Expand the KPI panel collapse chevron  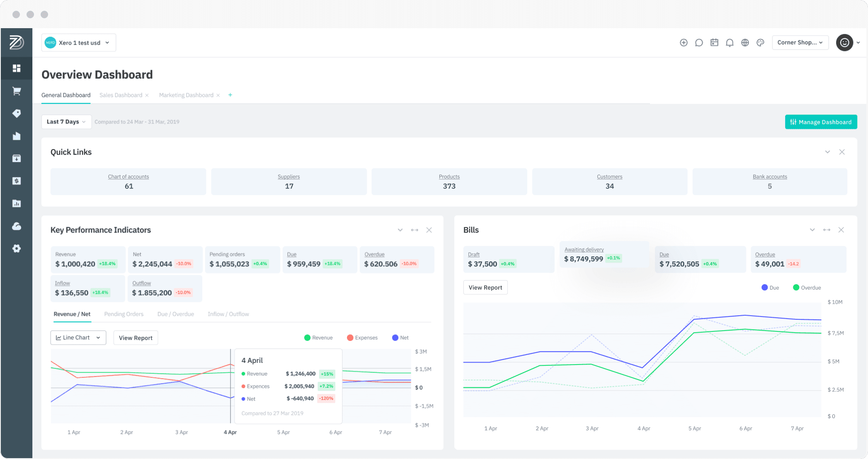pyautogui.click(x=400, y=229)
